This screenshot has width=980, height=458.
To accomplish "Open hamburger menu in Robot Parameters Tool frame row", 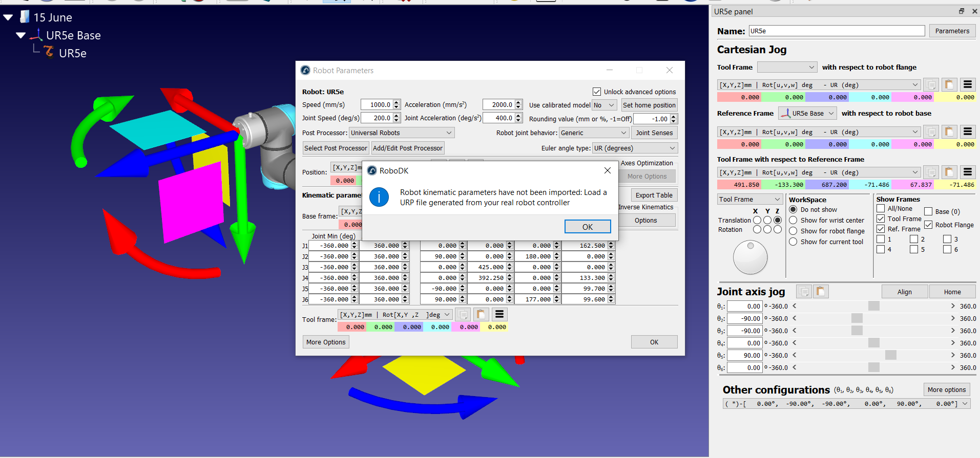I will pos(499,314).
